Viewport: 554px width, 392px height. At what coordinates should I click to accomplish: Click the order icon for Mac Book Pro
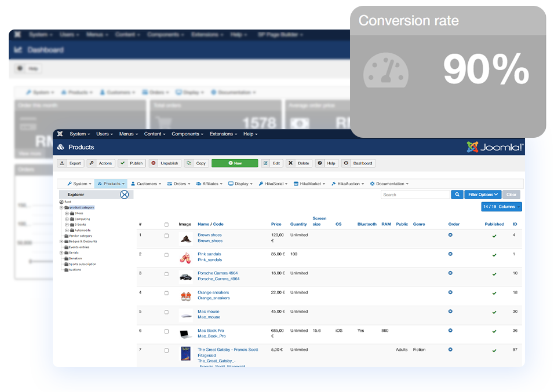click(450, 331)
